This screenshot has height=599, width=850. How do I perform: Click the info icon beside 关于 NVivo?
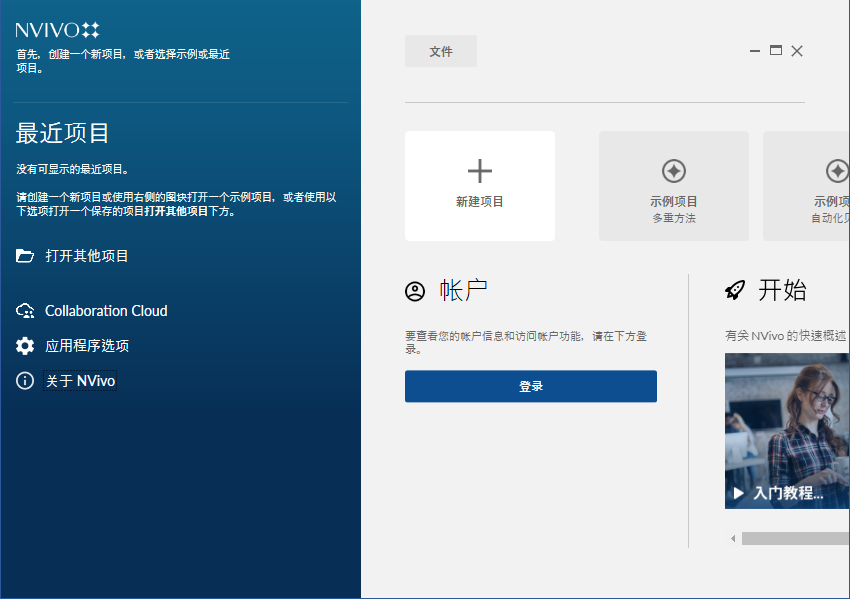point(25,381)
